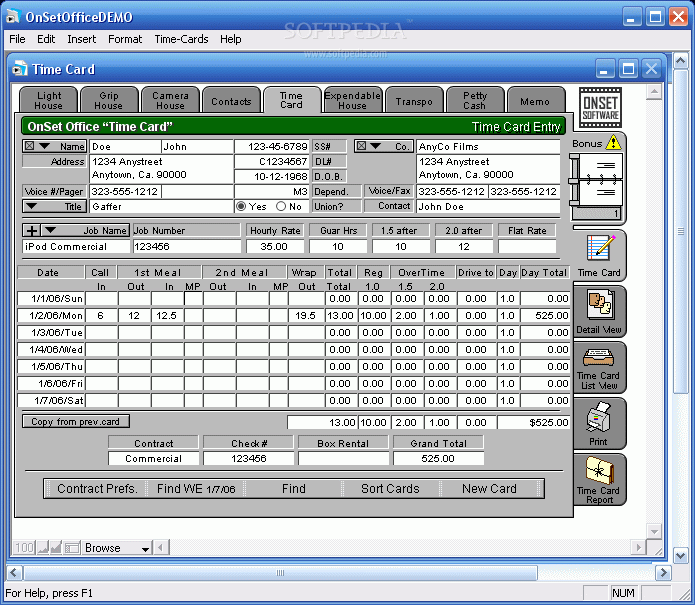Click the OnSetOfficeDEMO title bar app icon
Viewport: 695px width, 605px height.
[x=13, y=16]
